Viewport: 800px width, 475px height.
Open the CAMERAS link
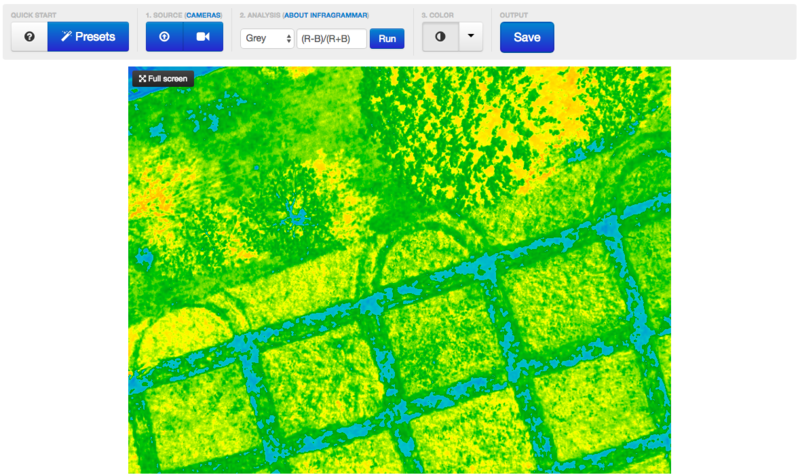click(203, 15)
